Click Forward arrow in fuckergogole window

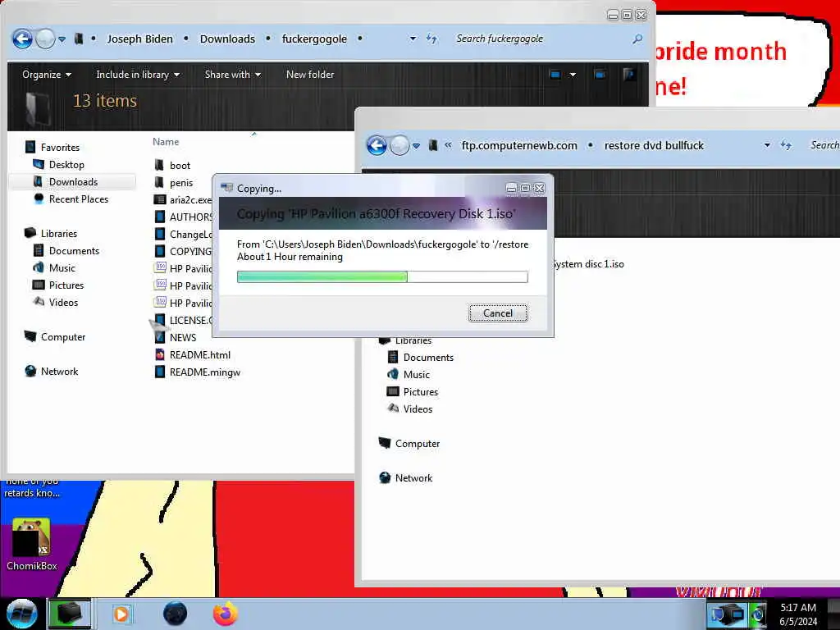[45, 39]
